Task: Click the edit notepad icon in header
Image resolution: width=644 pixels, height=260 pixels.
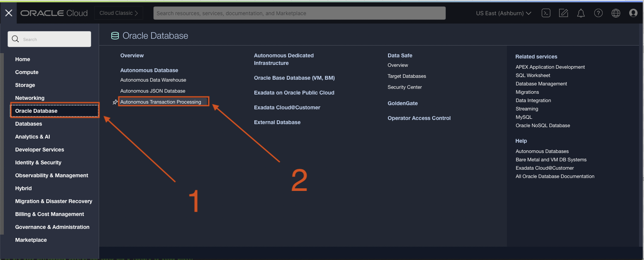Action: pos(563,13)
